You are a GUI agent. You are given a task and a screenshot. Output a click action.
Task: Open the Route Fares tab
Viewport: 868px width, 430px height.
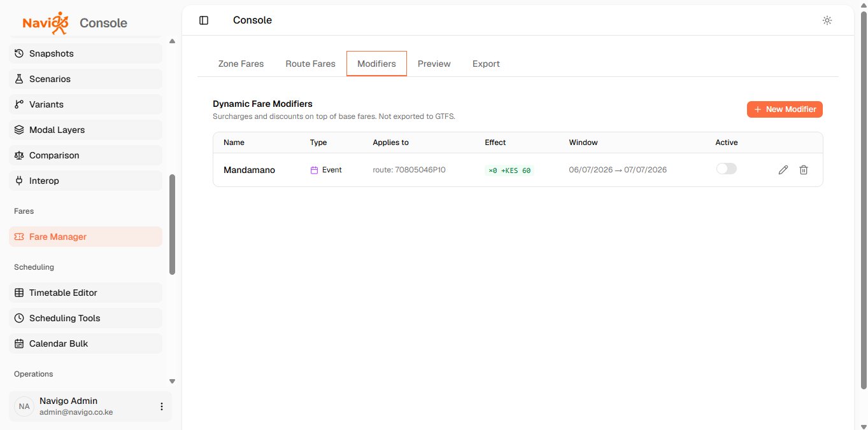(310, 64)
